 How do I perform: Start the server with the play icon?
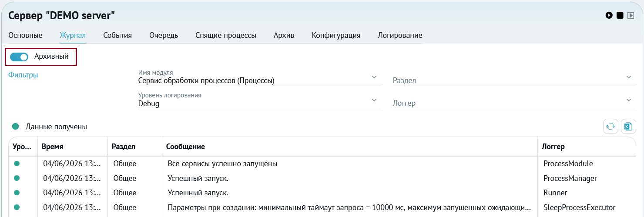609,15
